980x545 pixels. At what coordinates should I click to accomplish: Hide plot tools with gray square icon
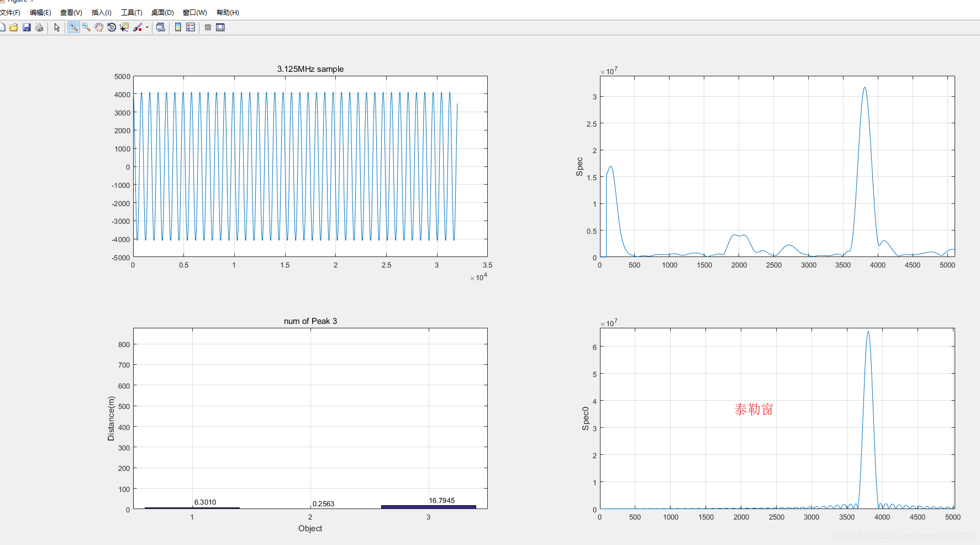(208, 27)
